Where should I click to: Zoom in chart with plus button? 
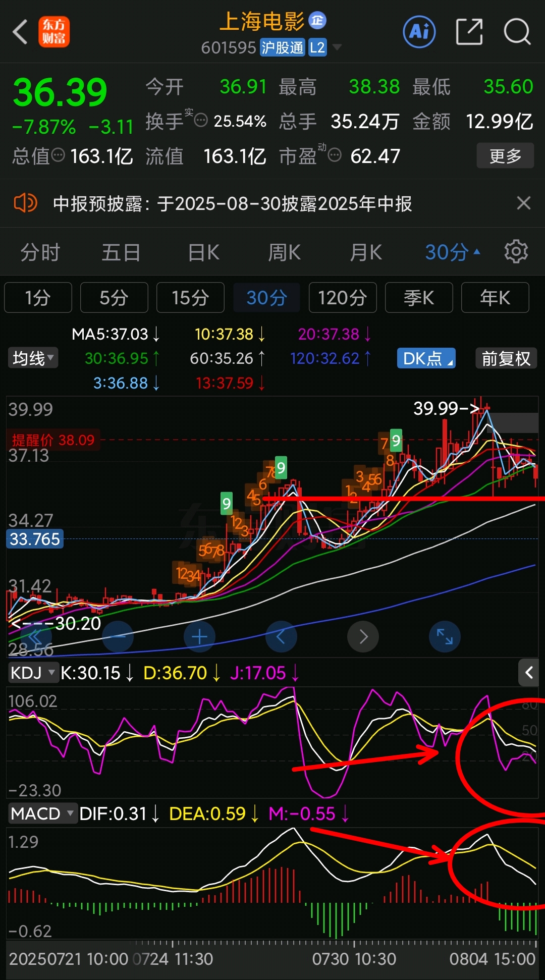[199, 636]
